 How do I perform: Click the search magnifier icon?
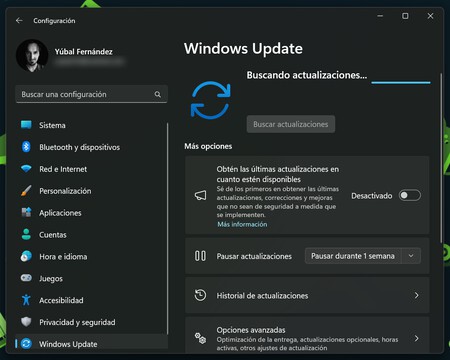click(158, 94)
